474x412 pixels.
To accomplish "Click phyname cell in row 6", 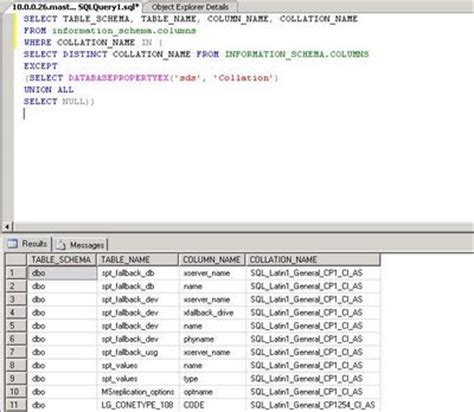I will pyautogui.click(x=212, y=339).
